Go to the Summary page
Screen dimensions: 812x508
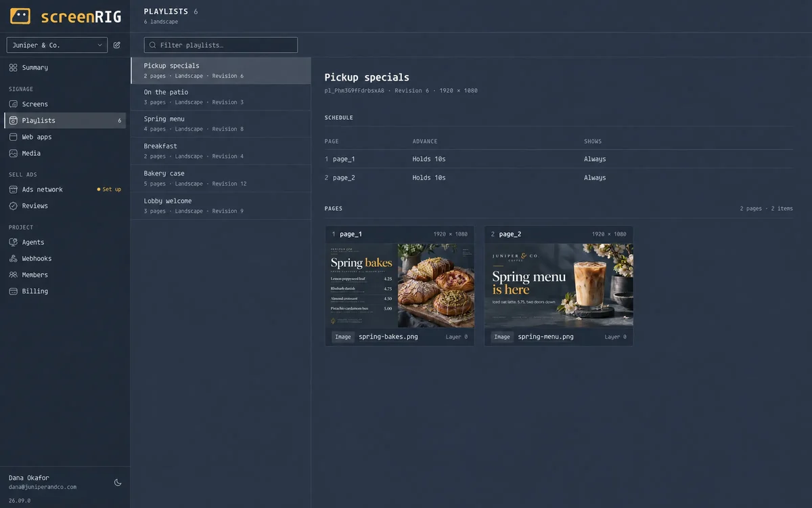[x=65, y=68]
